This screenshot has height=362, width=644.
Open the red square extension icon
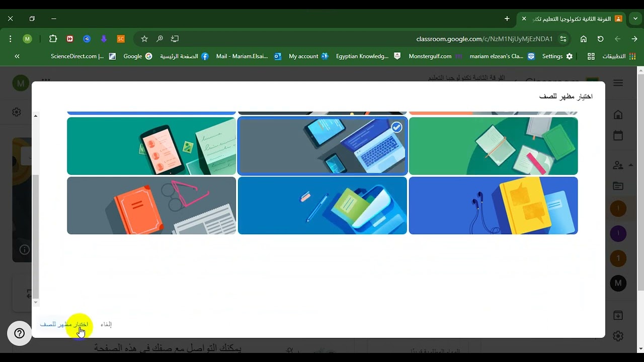point(70,39)
